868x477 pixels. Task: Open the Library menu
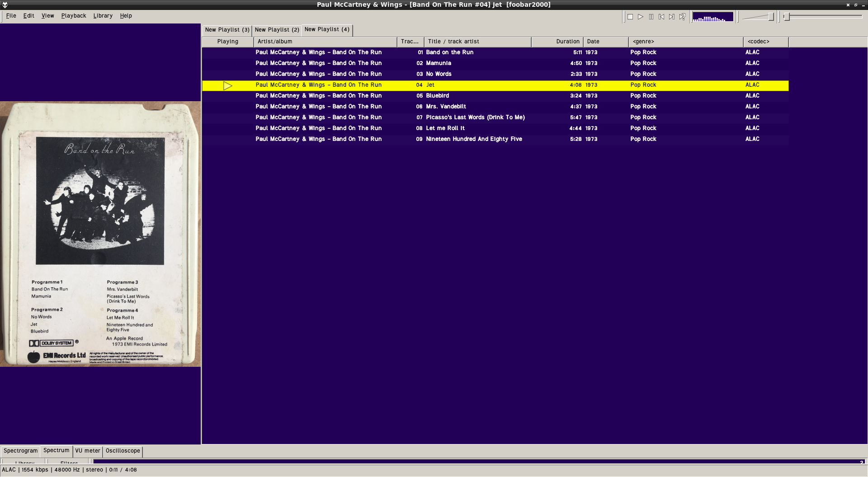103,16
